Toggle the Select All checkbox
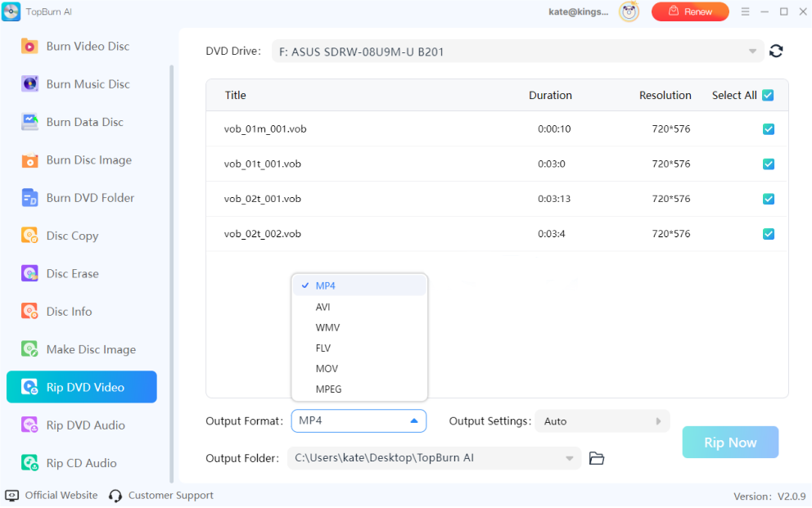The height and width of the screenshot is (508, 812). point(768,95)
